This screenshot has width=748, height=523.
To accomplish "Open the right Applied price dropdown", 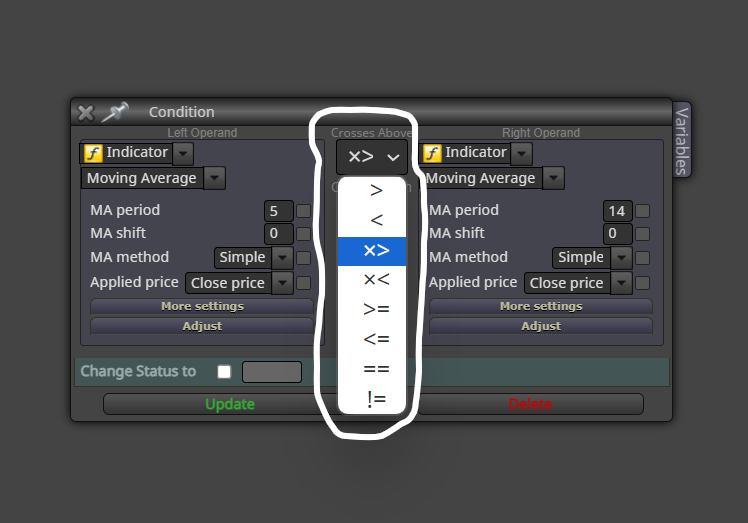I will (621, 283).
